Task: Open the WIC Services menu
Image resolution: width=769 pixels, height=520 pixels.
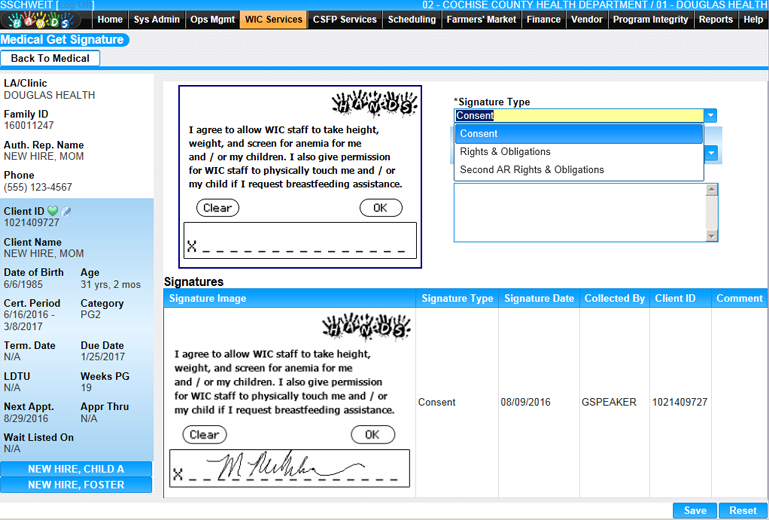Action: pos(273,19)
